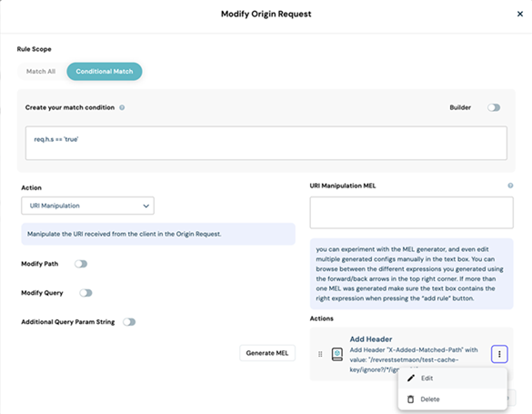This screenshot has height=414, width=532.
Task: Switch to the Match All scope
Action: click(x=41, y=71)
